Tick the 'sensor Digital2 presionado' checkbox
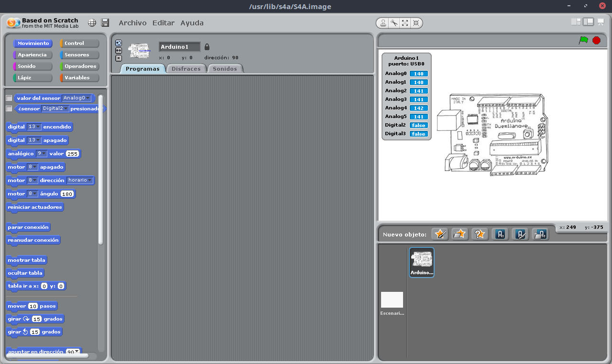 [x=9, y=108]
